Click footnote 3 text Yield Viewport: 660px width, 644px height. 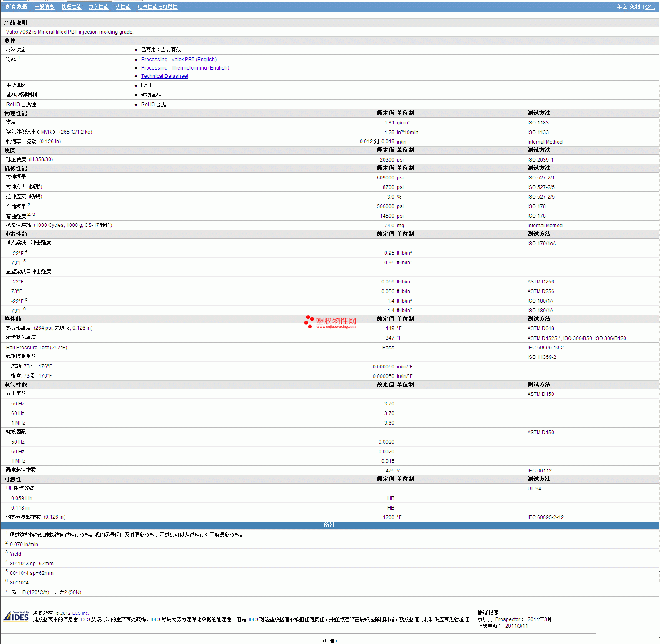[15, 554]
